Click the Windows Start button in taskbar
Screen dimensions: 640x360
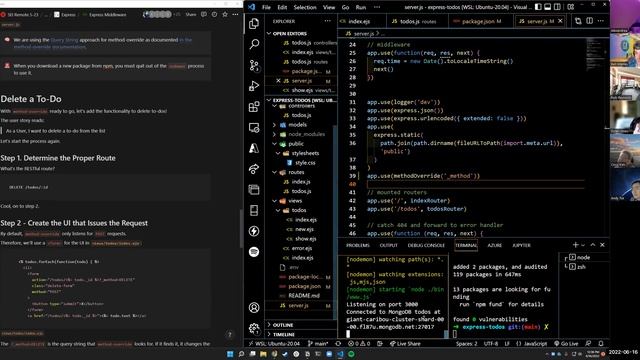[x=230, y=354]
